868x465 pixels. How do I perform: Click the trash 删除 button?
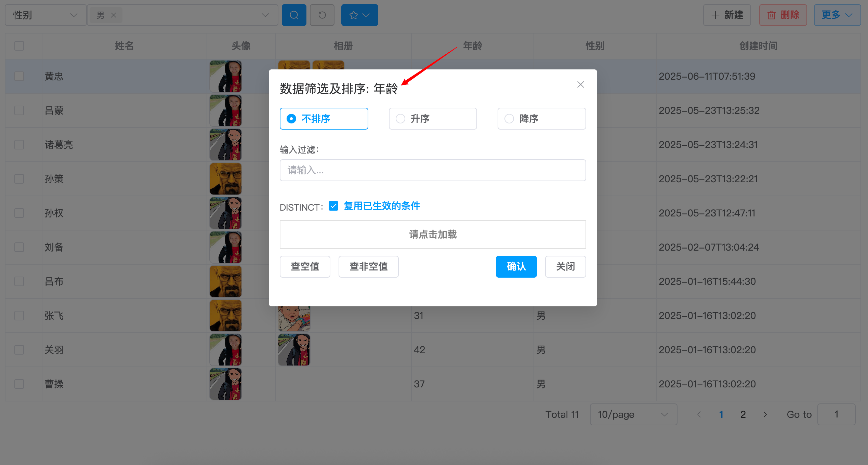click(x=783, y=15)
